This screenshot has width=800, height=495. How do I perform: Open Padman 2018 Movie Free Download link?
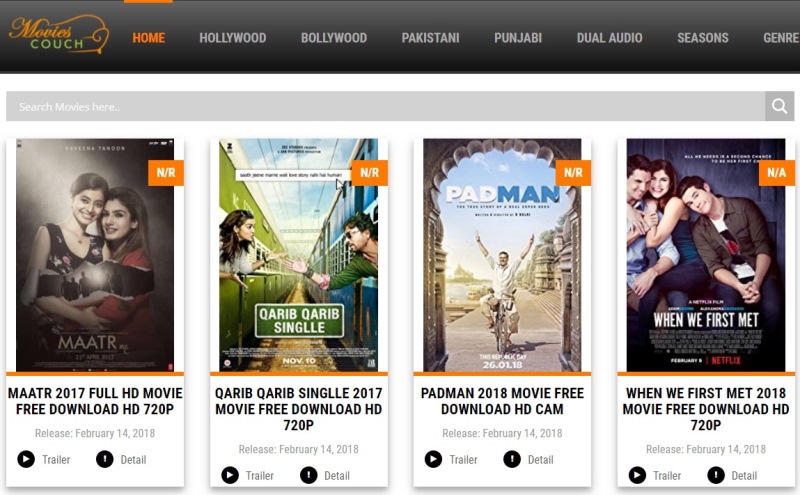[x=502, y=401]
